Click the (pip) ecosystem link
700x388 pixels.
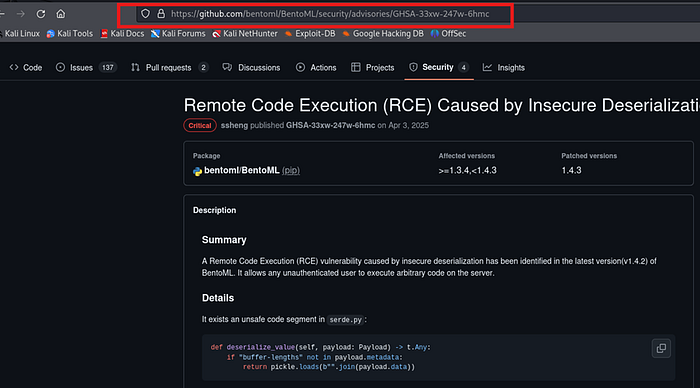[291, 171]
